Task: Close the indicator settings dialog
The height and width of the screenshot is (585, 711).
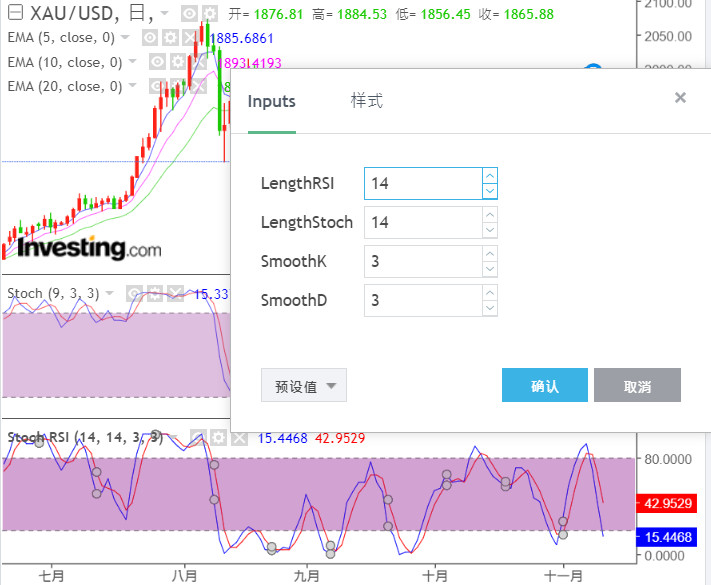Action: tap(680, 98)
